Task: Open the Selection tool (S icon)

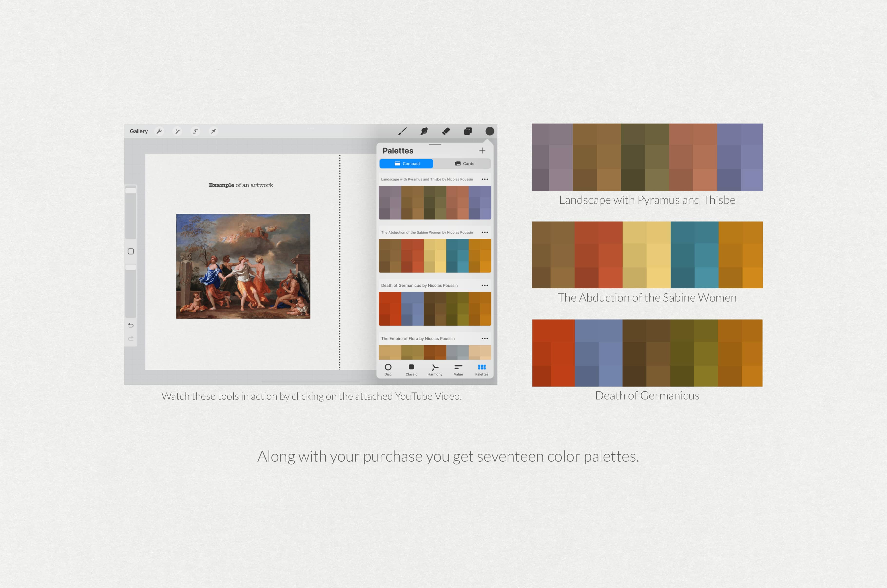Action: tap(195, 131)
